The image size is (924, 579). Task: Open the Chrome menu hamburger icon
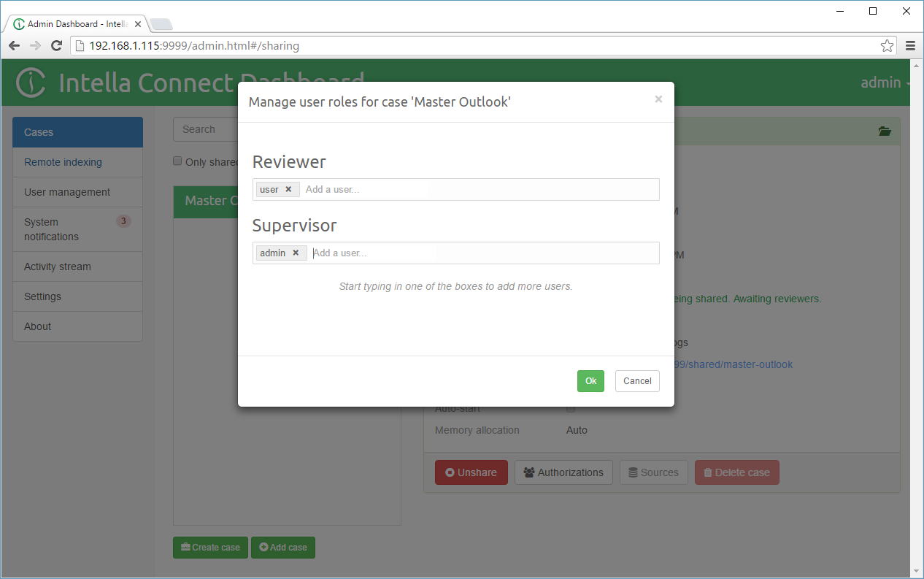coord(910,46)
